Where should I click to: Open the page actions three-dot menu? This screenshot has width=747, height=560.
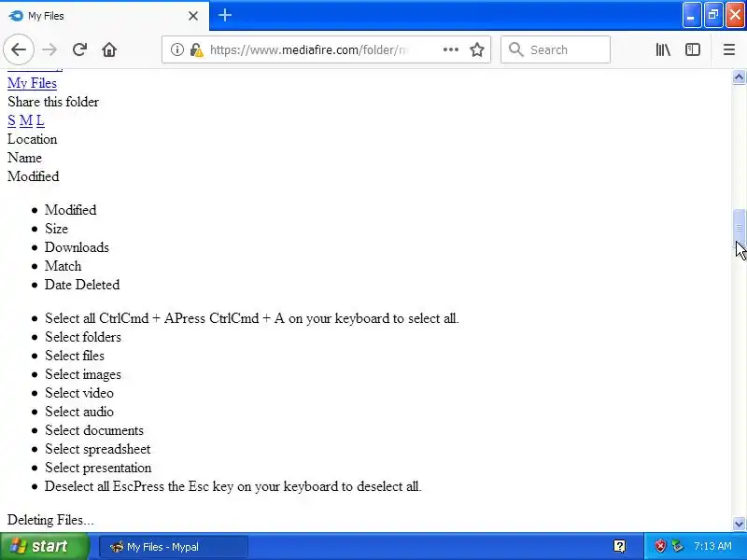(x=450, y=49)
